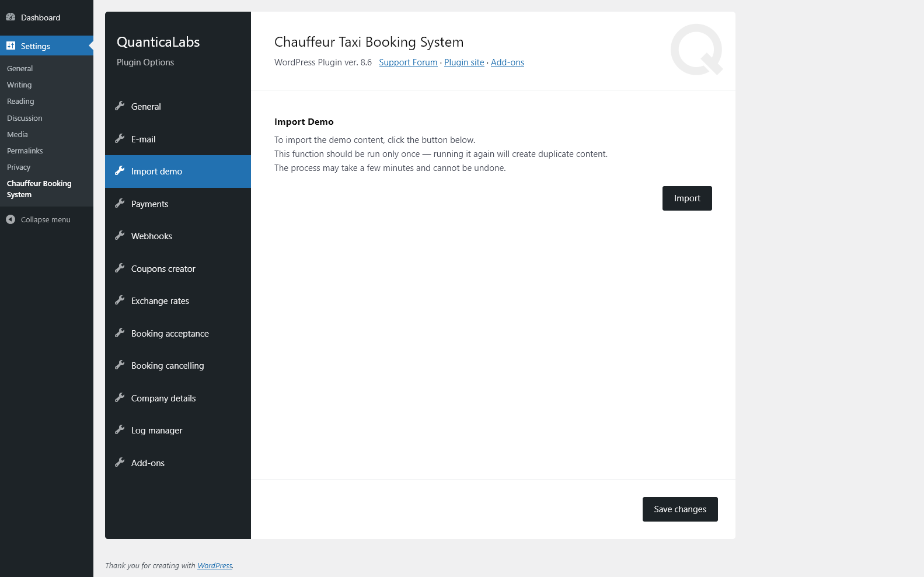The height and width of the screenshot is (577, 924).
Task: Click the wrench icon beside Payments
Action: click(x=120, y=203)
